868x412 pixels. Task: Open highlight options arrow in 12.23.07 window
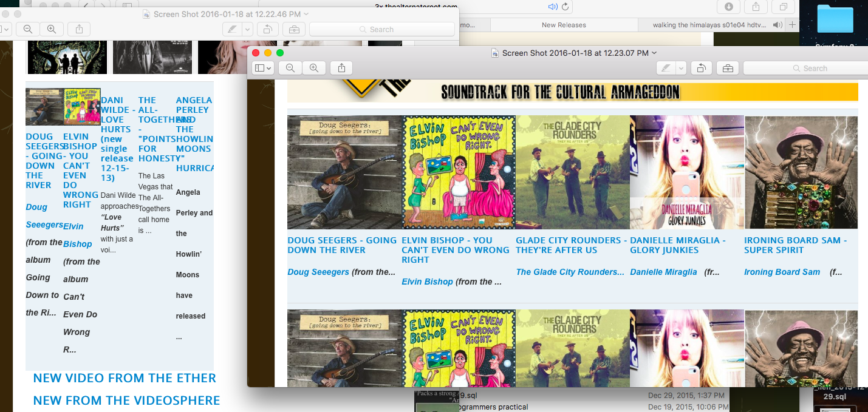pyautogui.click(x=682, y=68)
